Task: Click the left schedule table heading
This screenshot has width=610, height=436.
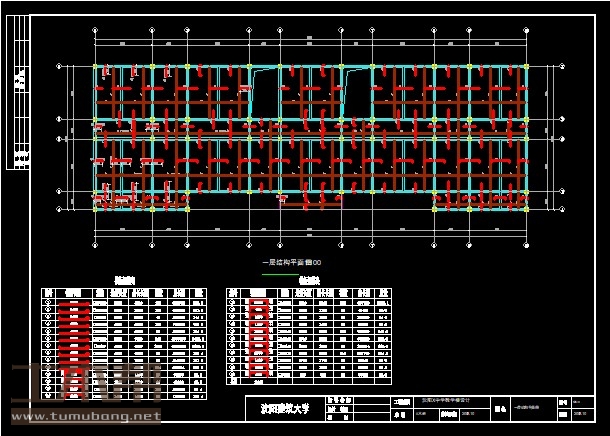Action: [125, 281]
